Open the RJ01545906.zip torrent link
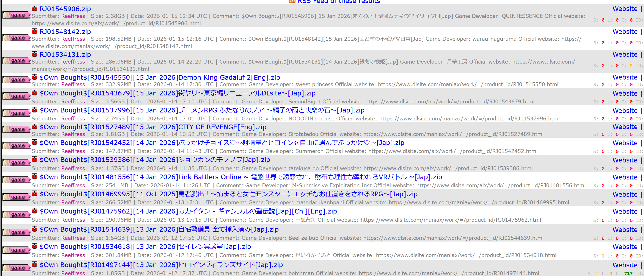Image resolution: width=644 pixels, height=276 pixels. pyautogui.click(x=65, y=9)
